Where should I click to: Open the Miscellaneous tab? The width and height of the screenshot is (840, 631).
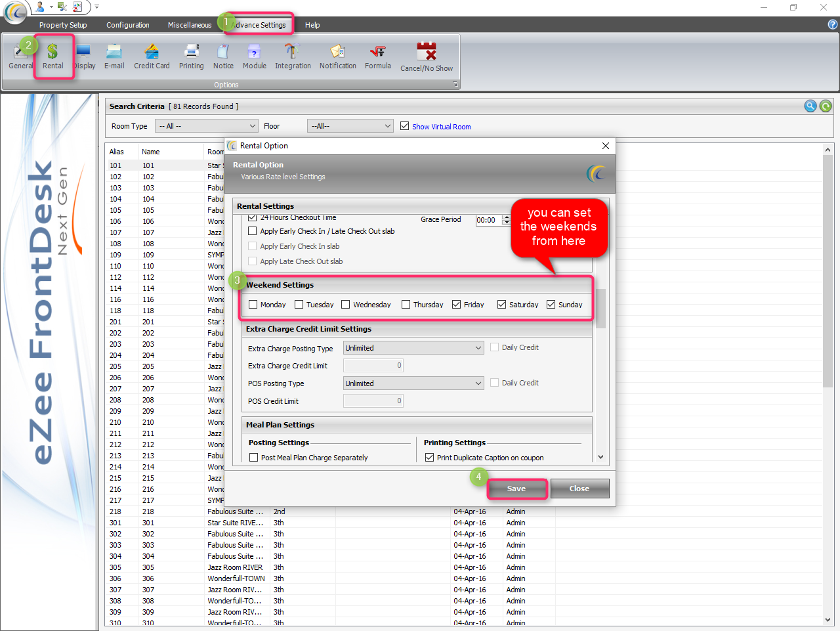coord(190,25)
